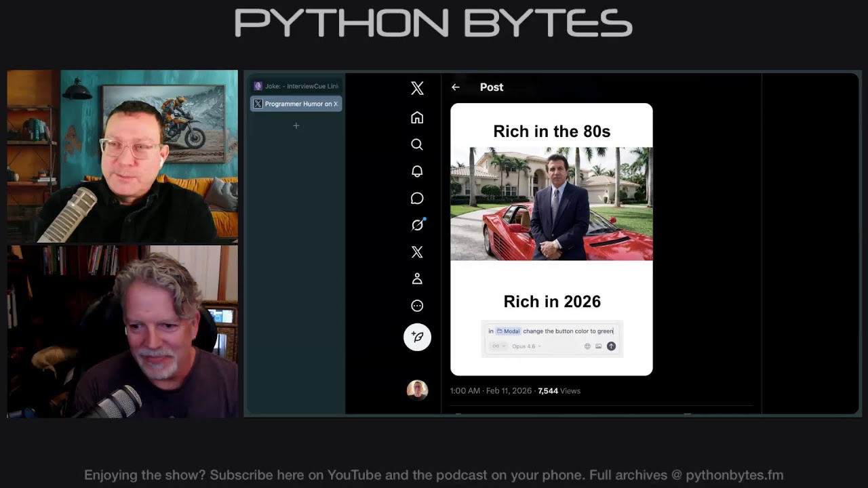Select the Programmer Humor on X tab
Screen dimensions: 868x488
(x=296, y=104)
